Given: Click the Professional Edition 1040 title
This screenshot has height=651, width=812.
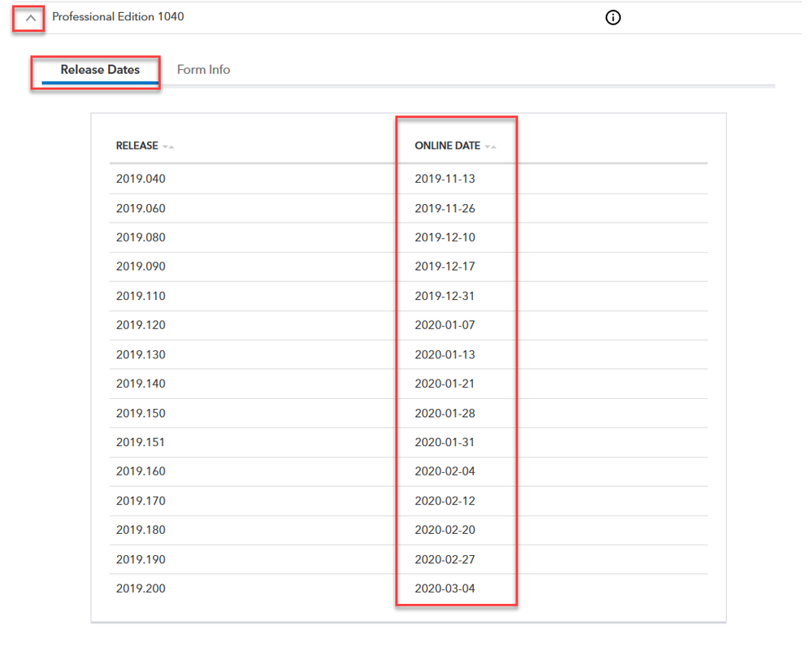Looking at the screenshot, I should tap(118, 16).
